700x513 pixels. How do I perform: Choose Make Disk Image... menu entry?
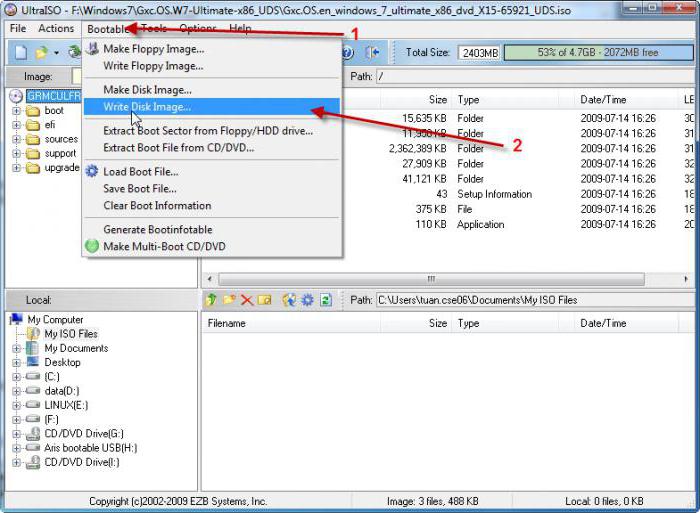pos(212,90)
